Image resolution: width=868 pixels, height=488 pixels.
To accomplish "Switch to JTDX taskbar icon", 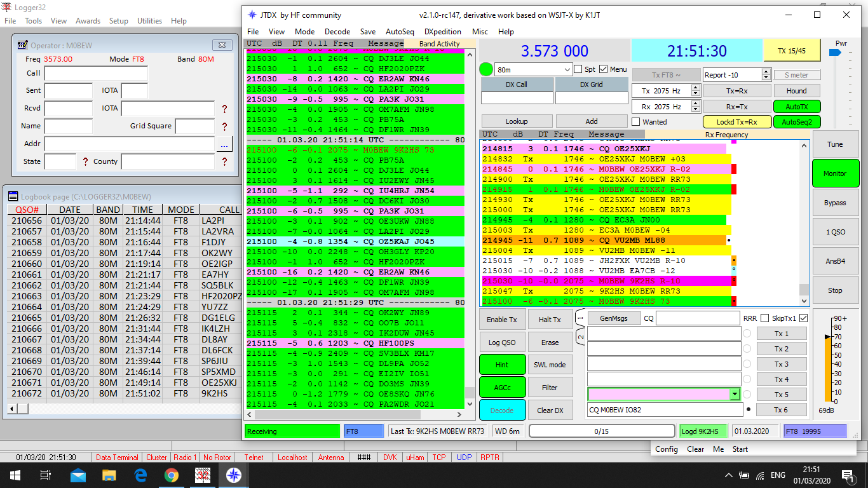I will coord(234,475).
